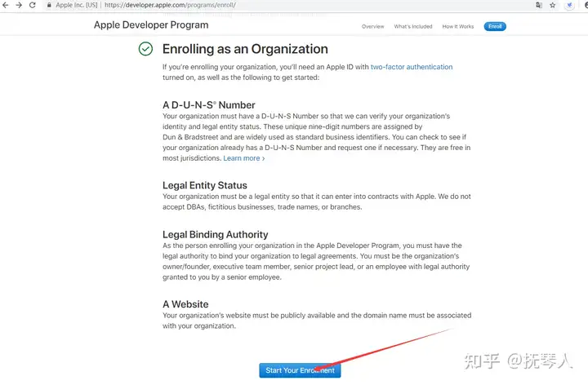Image resolution: width=588 pixels, height=385 pixels.
Task: Open the How It Works nav item
Action: (458, 27)
